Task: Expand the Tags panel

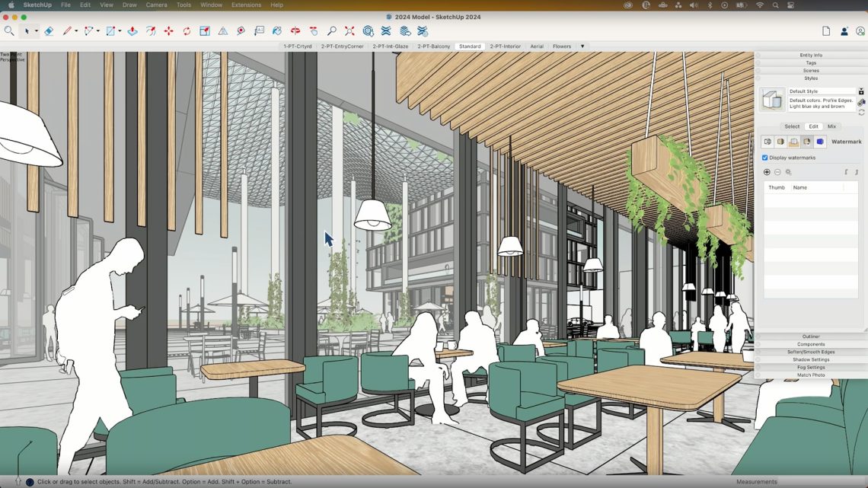Action: 810,62
